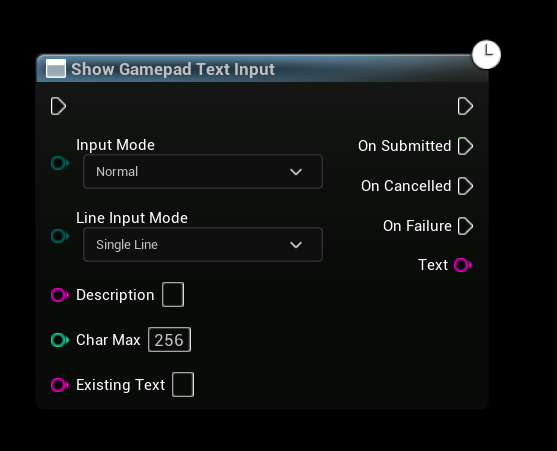557x451 pixels.
Task: Click the Line Input Mode data pin
Action: pyautogui.click(x=60, y=236)
